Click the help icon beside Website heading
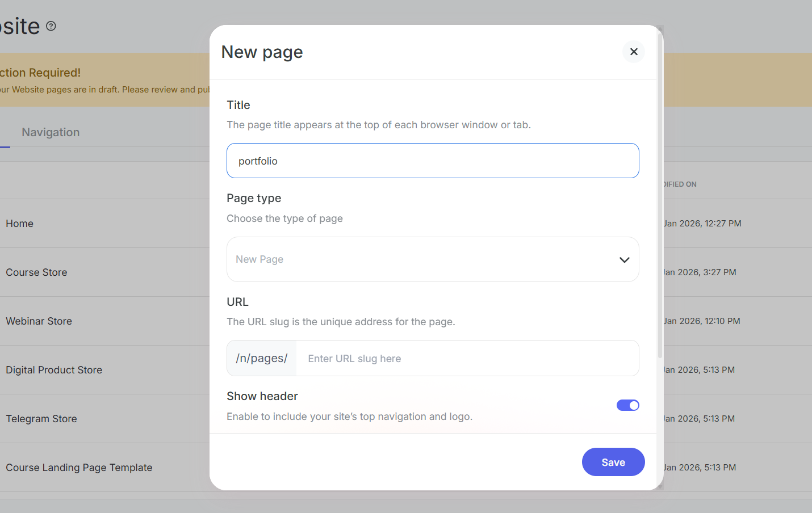Viewport: 812px width, 513px height. [51, 26]
